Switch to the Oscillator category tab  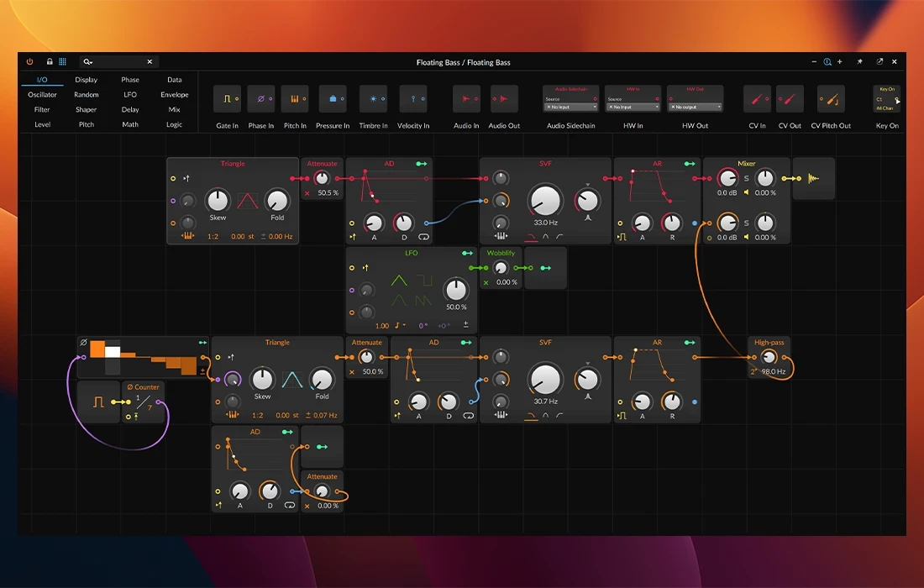coord(41,94)
